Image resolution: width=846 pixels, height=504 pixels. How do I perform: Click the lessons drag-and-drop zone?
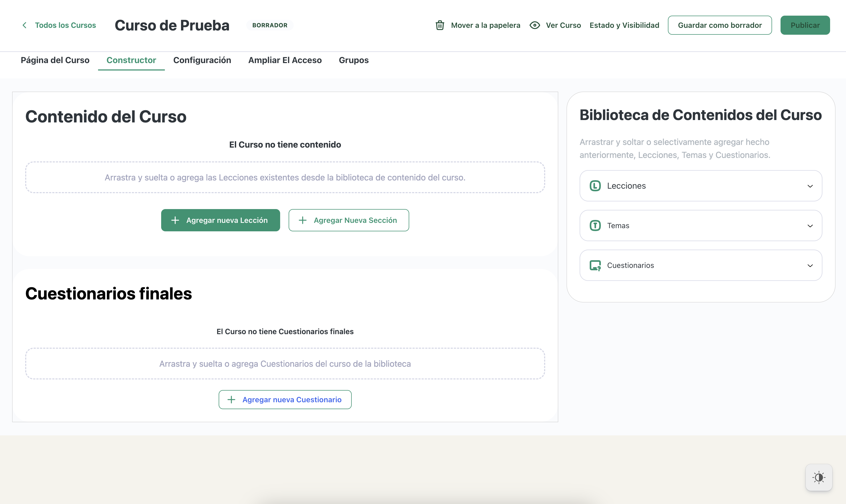pos(285,177)
